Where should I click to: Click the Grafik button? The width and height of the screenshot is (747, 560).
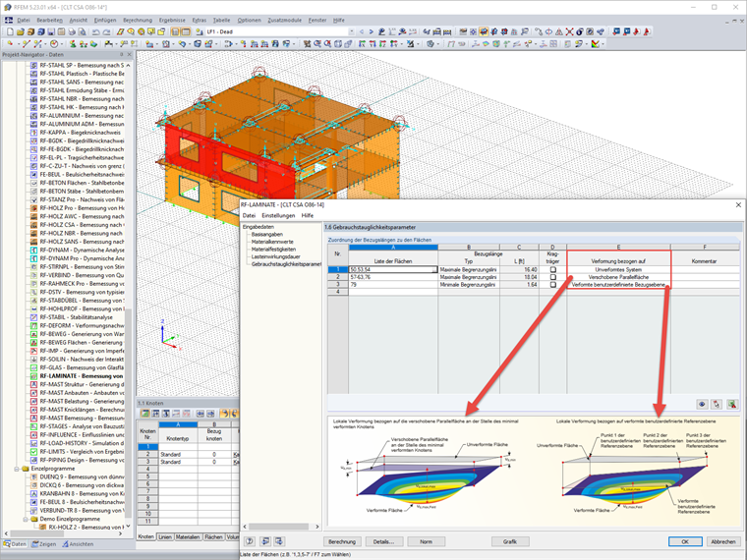click(x=510, y=542)
